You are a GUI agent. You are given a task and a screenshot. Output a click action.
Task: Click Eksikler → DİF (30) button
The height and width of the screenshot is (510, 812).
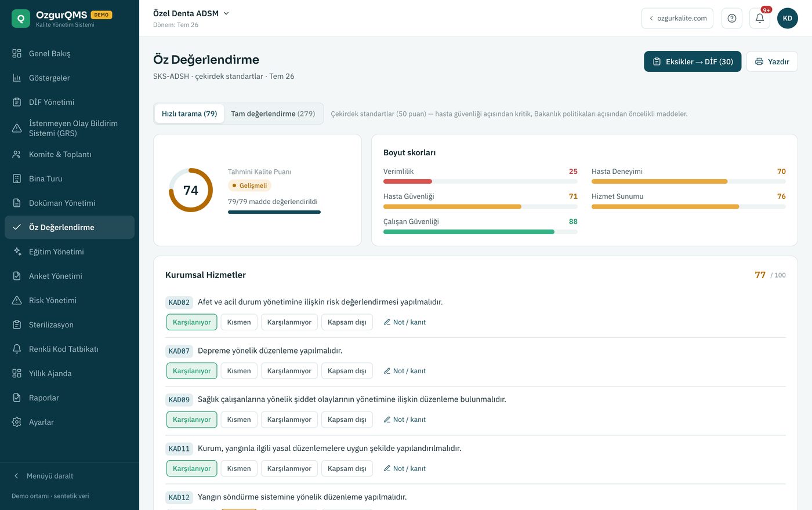click(x=693, y=61)
